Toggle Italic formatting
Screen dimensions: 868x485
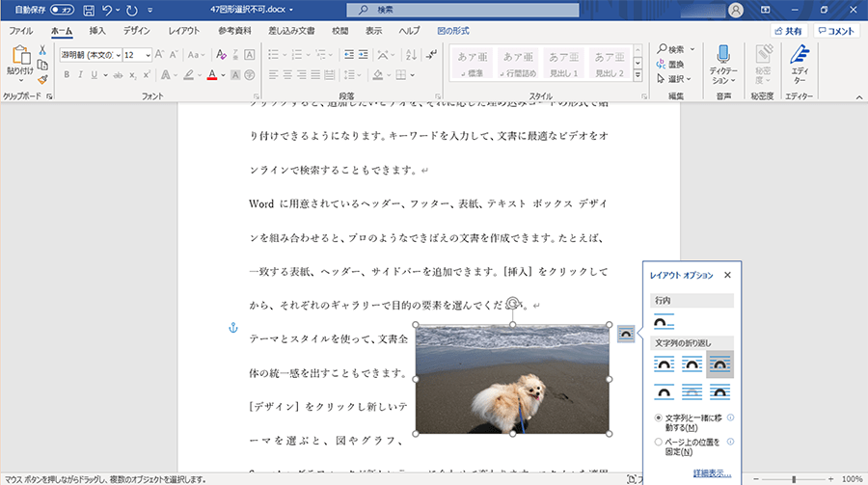click(80, 75)
